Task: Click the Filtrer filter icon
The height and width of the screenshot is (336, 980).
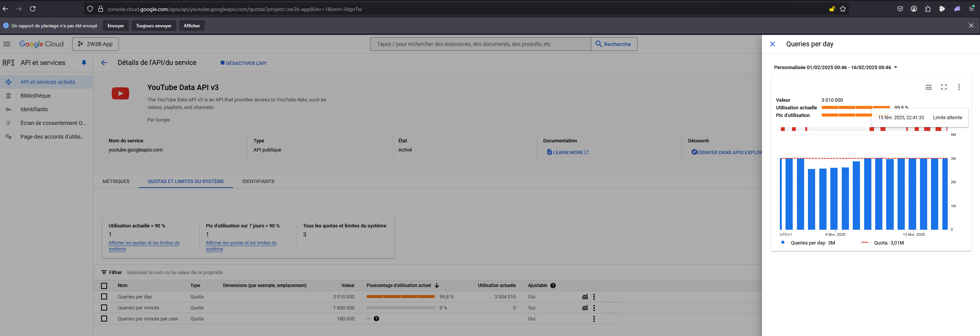Action: (x=104, y=273)
